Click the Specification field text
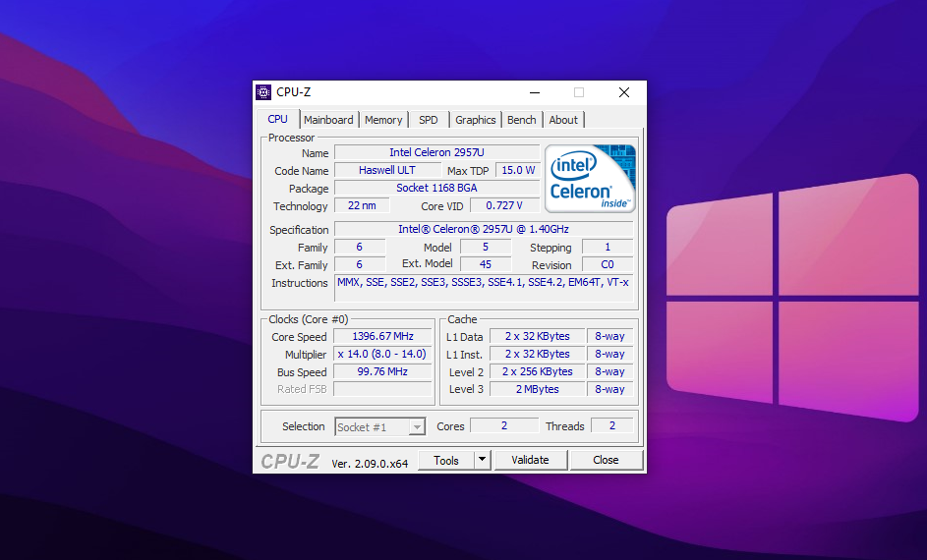 [x=484, y=229]
